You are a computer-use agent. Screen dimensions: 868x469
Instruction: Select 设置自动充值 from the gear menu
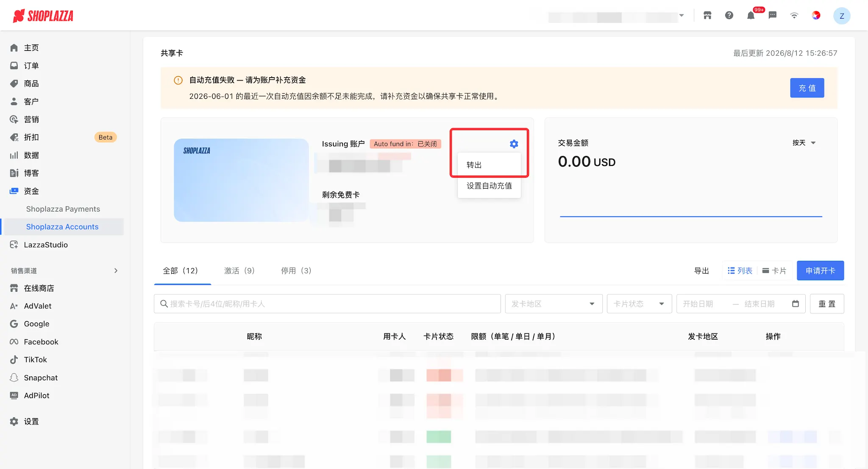[489, 186]
